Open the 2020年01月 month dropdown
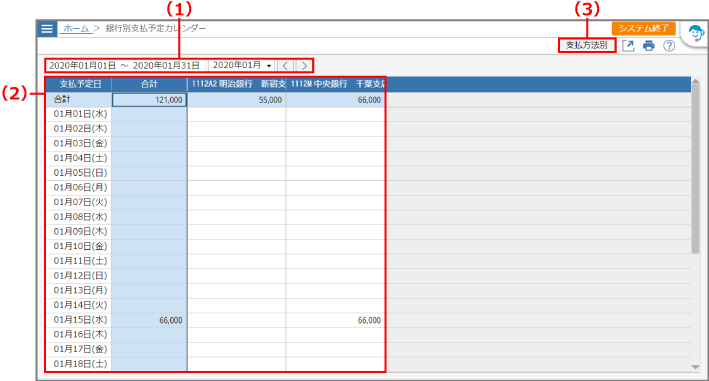The image size is (709, 381). click(242, 66)
